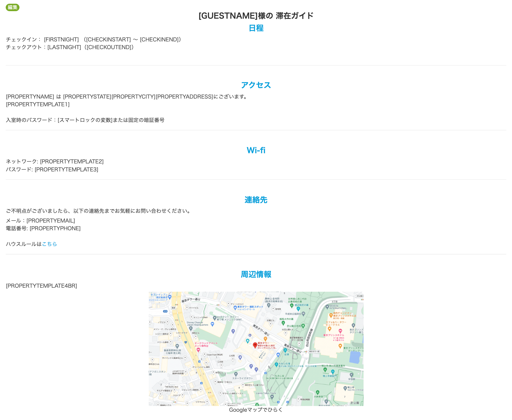Click the スターライズタワー gray marker

236,374
